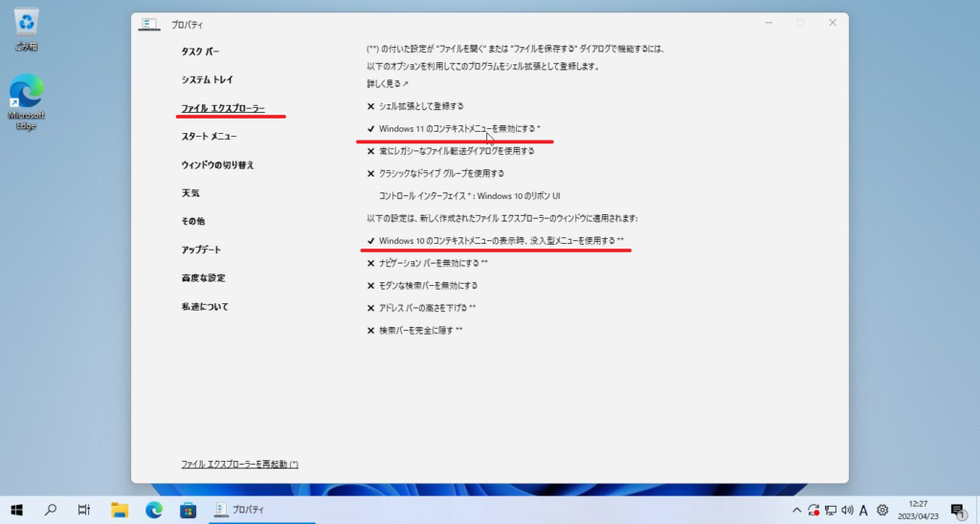980x524 pixels.
Task: Change コントロール インターフェイス setting value
Action: click(469, 196)
